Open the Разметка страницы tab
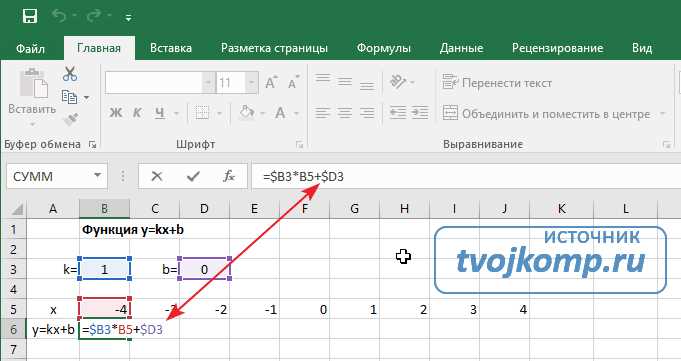Image resolution: width=681 pixels, height=361 pixels. 274,48
